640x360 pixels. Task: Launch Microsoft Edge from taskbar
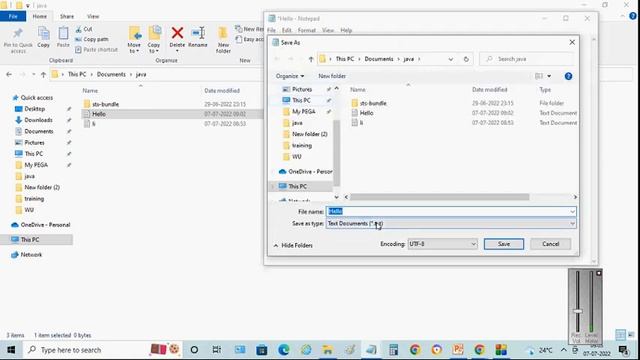284,350
